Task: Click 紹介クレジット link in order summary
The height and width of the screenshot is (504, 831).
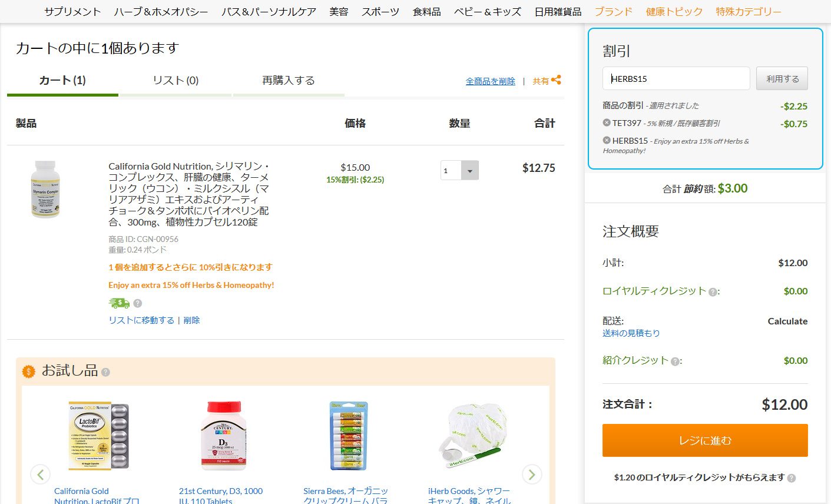Action: pyautogui.click(x=635, y=360)
